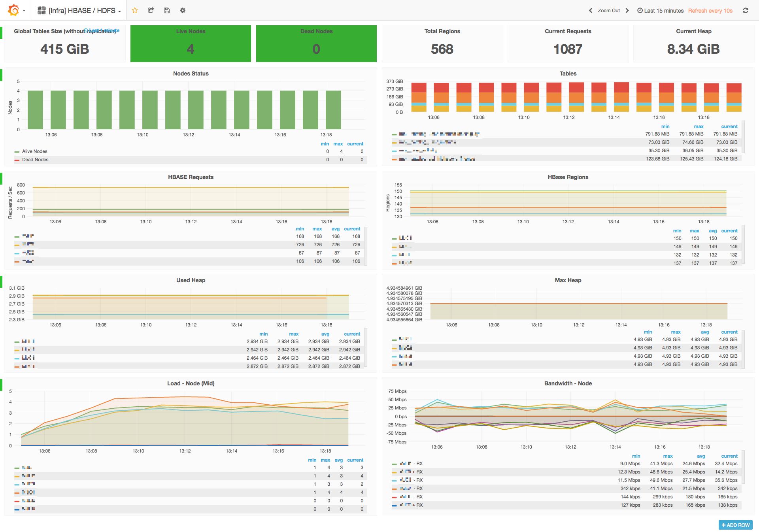Sort HBASE Requests legend by avg column
The height and width of the screenshot is (532, 759).
pyautogui.click(x=336, y=229)
